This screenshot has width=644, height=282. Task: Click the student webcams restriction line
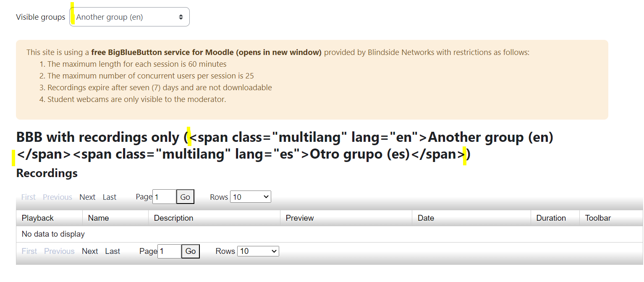[137, 99]
